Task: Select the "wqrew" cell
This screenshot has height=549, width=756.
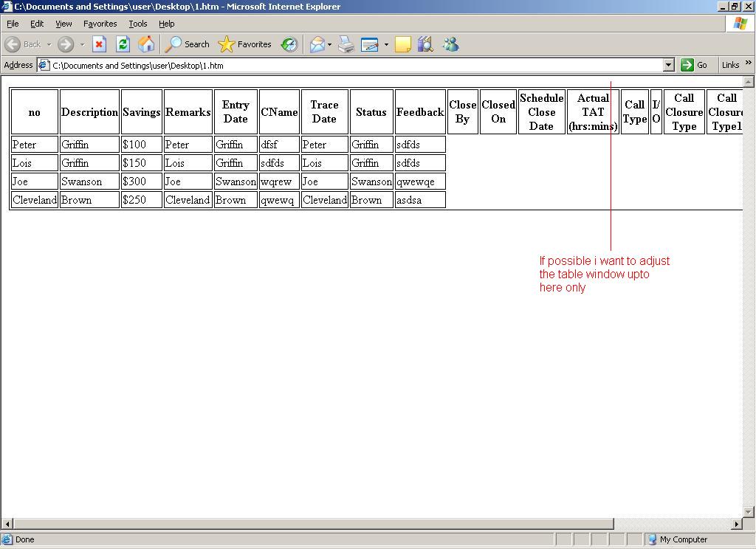Action: tap(279, 182)
